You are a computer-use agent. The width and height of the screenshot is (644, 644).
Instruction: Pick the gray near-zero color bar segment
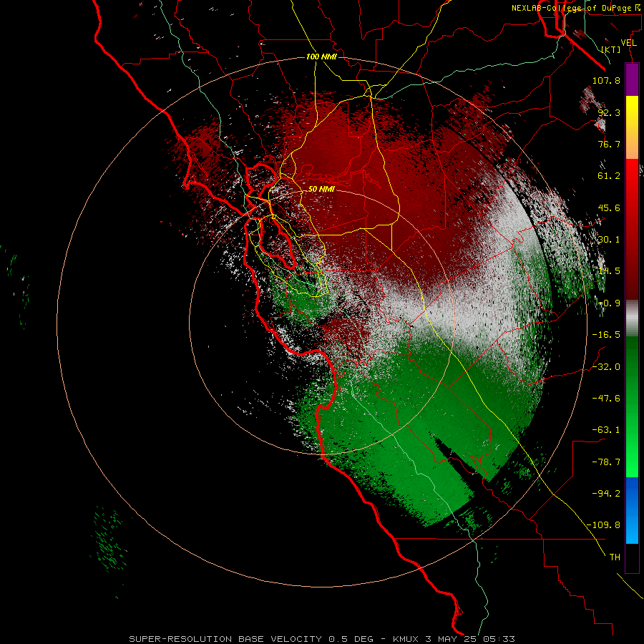(x=632, y=318)
